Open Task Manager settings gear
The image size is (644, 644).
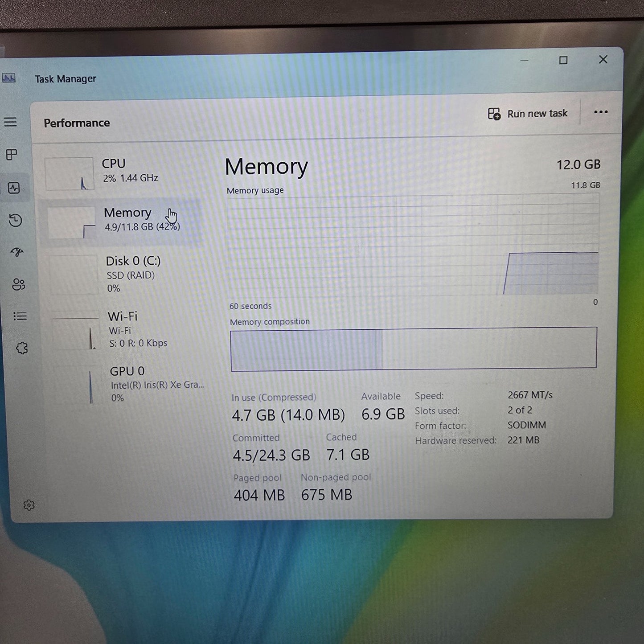point(29,505)
